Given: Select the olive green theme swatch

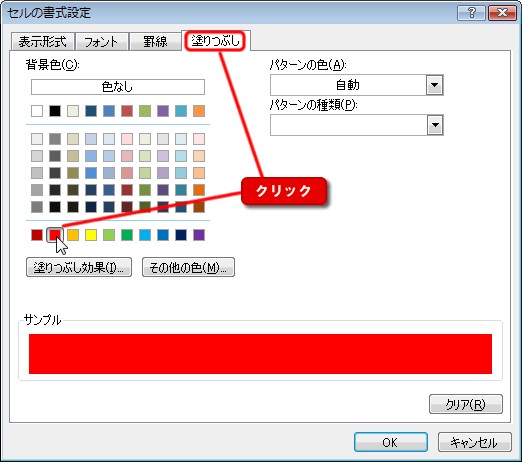Looking at the screenshot, I should click(145, 111).
